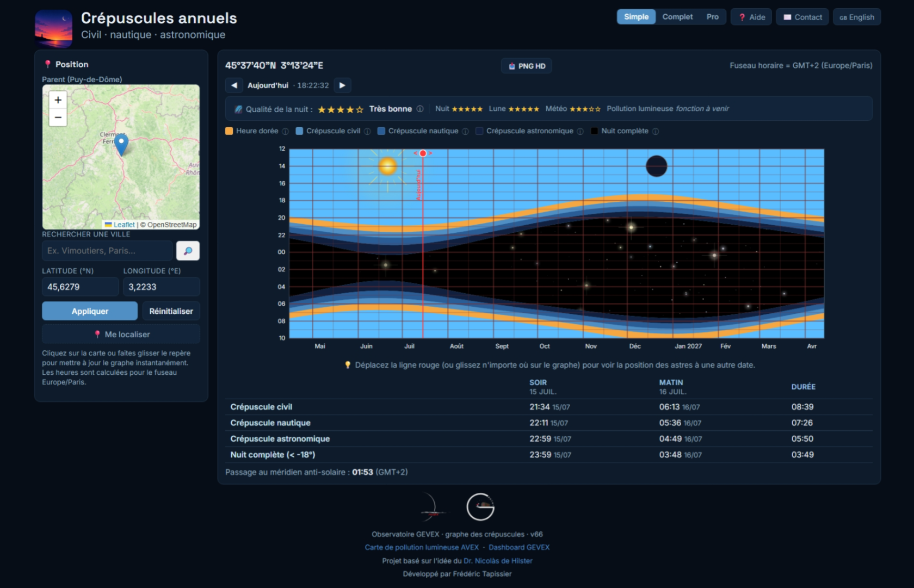Toggle Crépuscule astronomique legend checkbox
Image resolution: width=914 pixels, height=588 pixels.
479,131
